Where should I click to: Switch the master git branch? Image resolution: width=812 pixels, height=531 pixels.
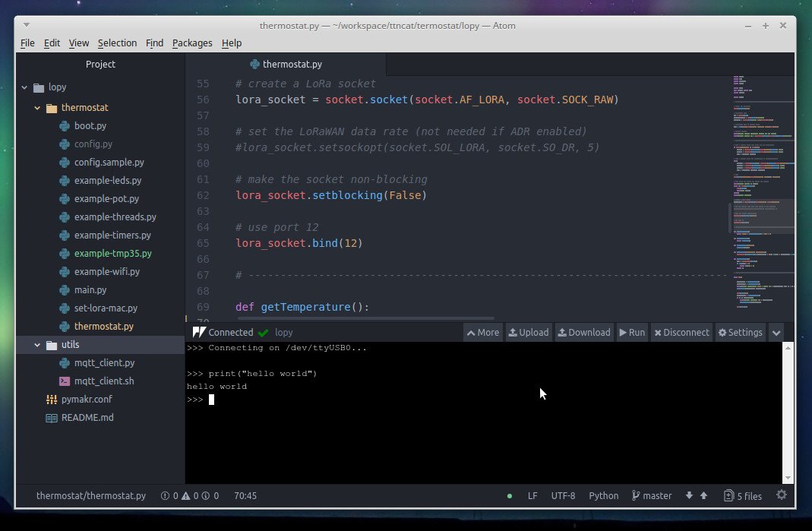tap(652, 496)
